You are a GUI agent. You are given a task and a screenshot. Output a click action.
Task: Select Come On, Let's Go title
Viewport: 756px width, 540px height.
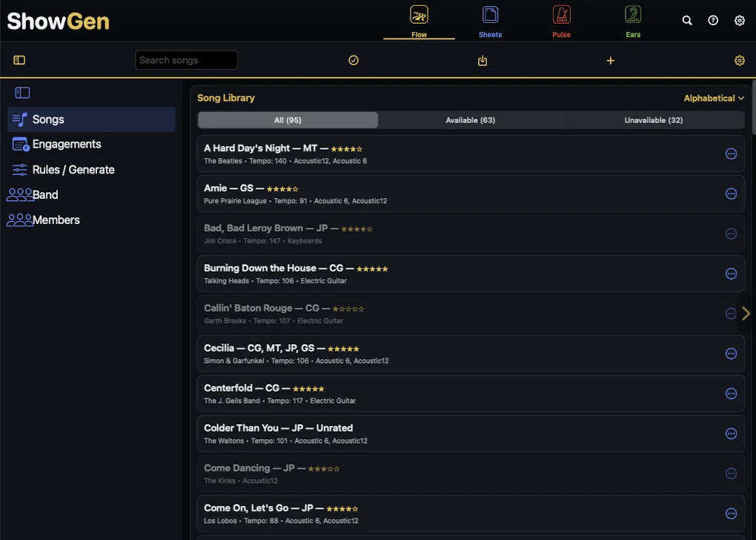pos(246,508)
